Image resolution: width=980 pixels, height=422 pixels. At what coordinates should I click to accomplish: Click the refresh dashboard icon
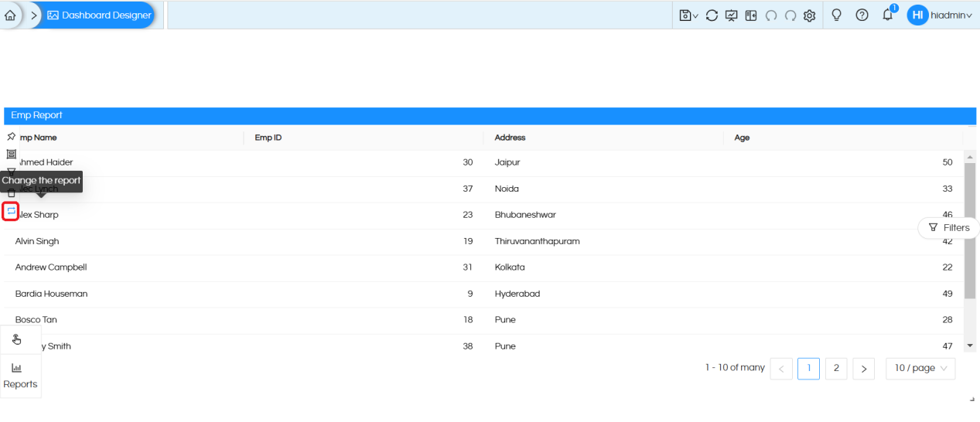[x=712, y=15]
